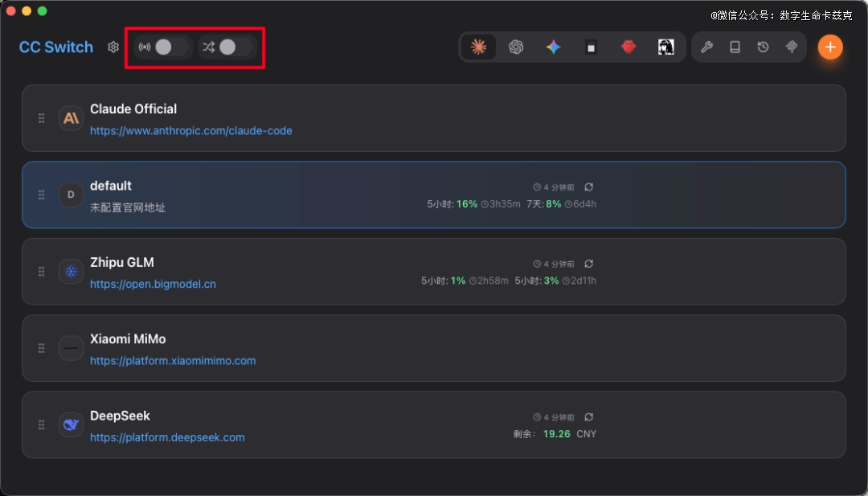Grab the Xiaomi MiMo drag handle

(x=42, y=348)
